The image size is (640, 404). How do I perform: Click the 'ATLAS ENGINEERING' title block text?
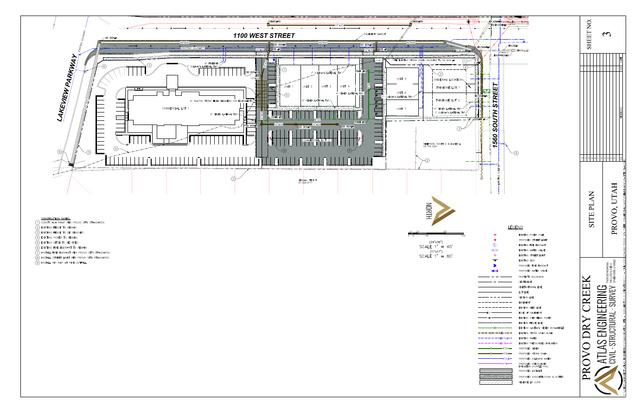coord(602,324)
